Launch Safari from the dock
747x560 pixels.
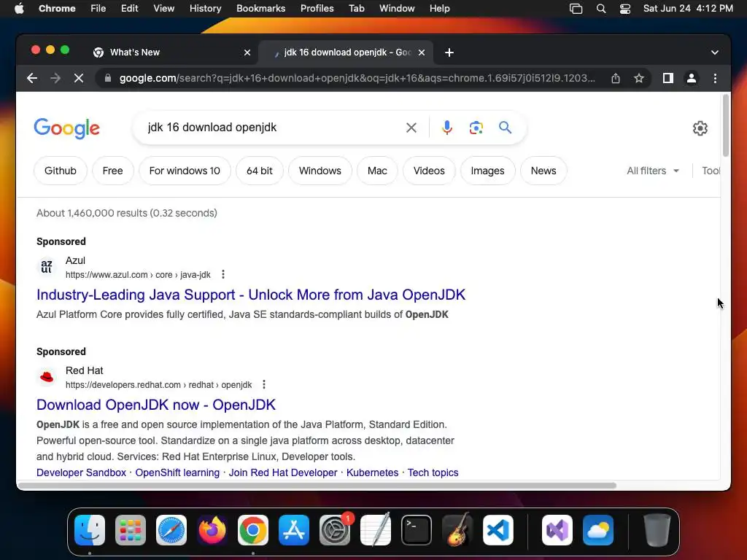tap(171, 530)
